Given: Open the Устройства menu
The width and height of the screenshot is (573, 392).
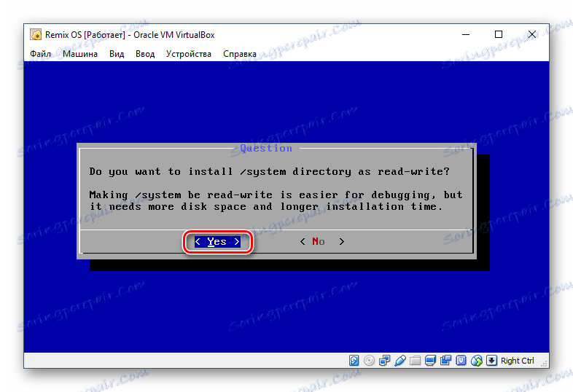Looking at the screenshot, I should click(x=189, y=54).
